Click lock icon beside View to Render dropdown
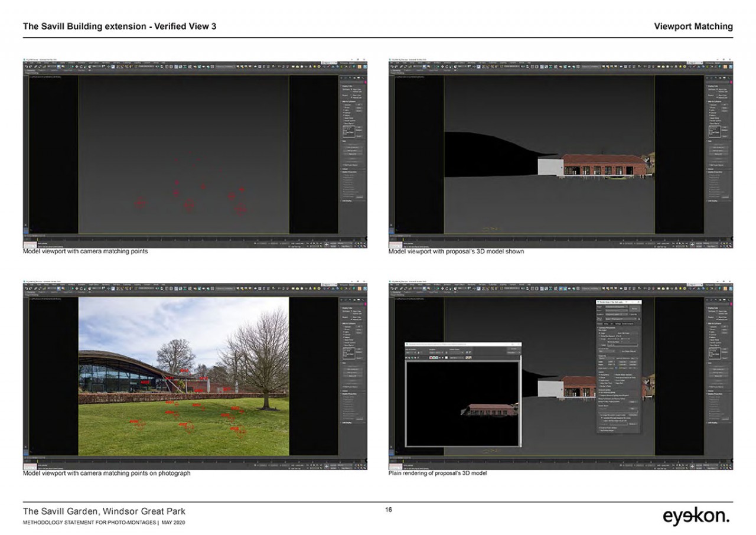The height and width of the screenshot is (535, 756). pyautogui.click(x=640, y=319)
